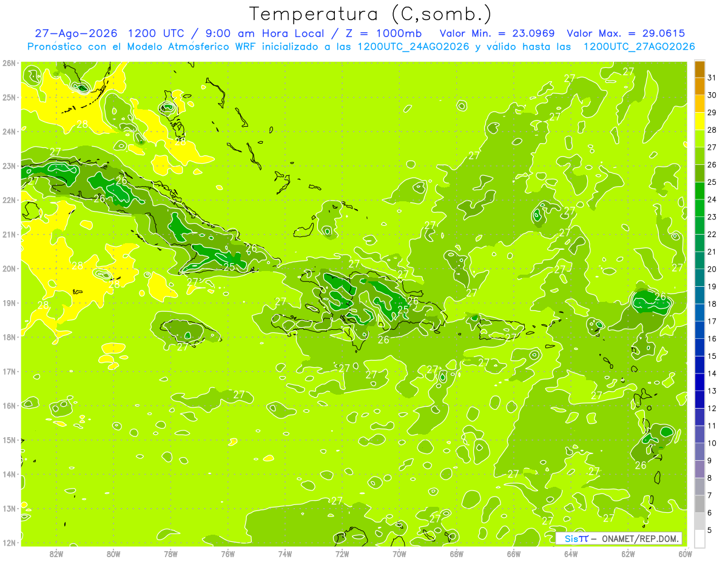Click legend value 20 on the color bar
This screenshot has width=728, height=562.
[x=712, y=269]
